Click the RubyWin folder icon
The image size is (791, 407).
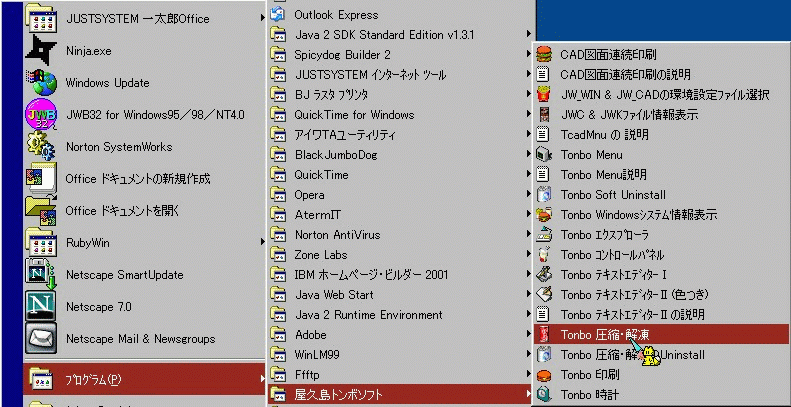(40, 242)
